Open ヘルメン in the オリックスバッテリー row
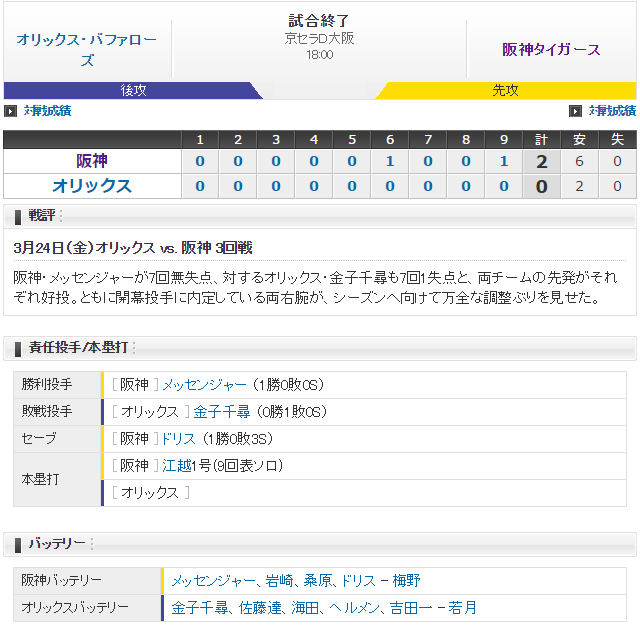 click(354, 608)
